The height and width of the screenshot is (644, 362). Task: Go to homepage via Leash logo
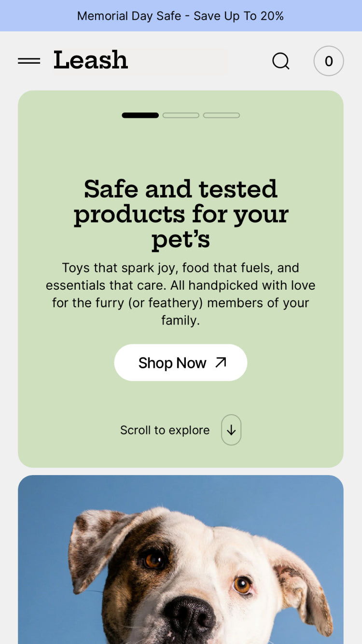click(91, 60)
